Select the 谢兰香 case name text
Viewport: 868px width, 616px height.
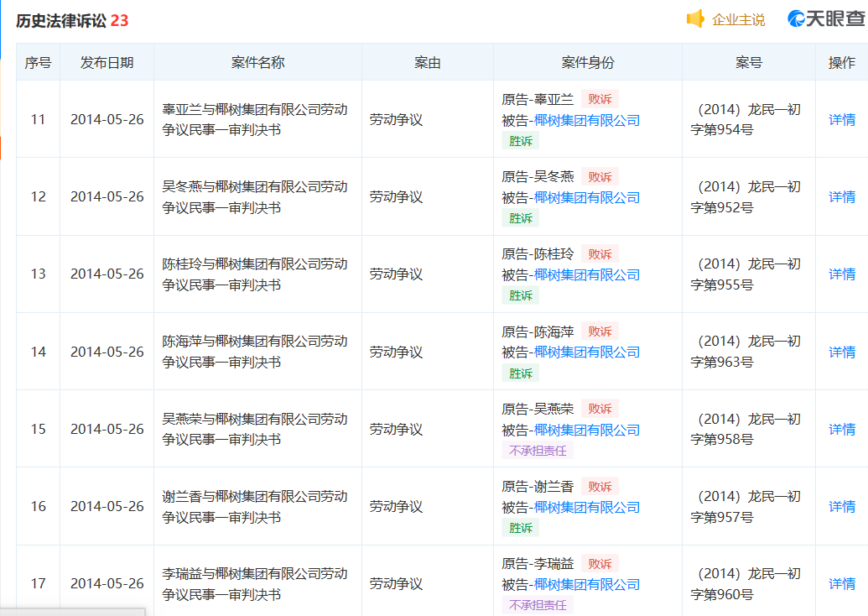click(254, 507)
